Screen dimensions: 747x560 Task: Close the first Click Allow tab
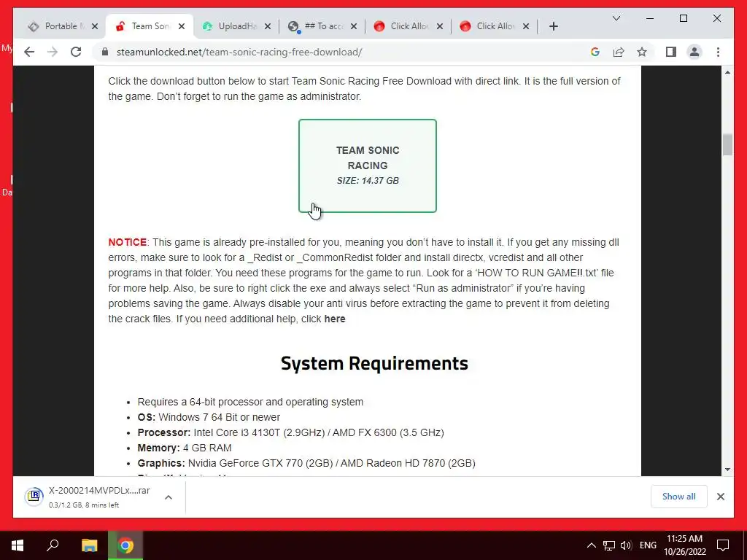coord(440,26)
